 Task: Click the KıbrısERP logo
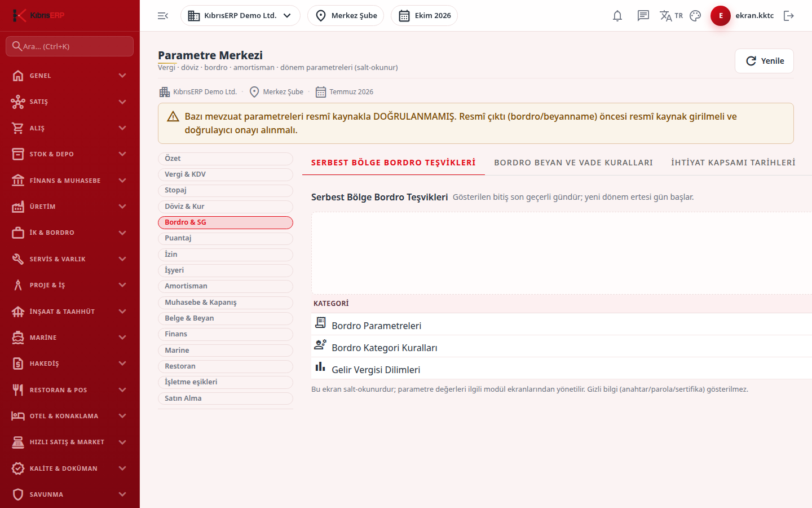pyautogui.click(x=38, y=15)
